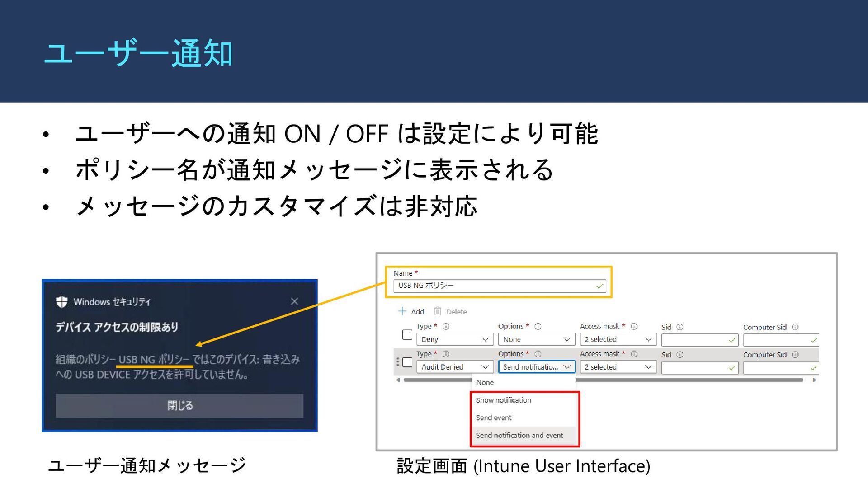Click the green checkmark in the Name field
This screenshot has height=488, width=868.
tap(599, 286)
